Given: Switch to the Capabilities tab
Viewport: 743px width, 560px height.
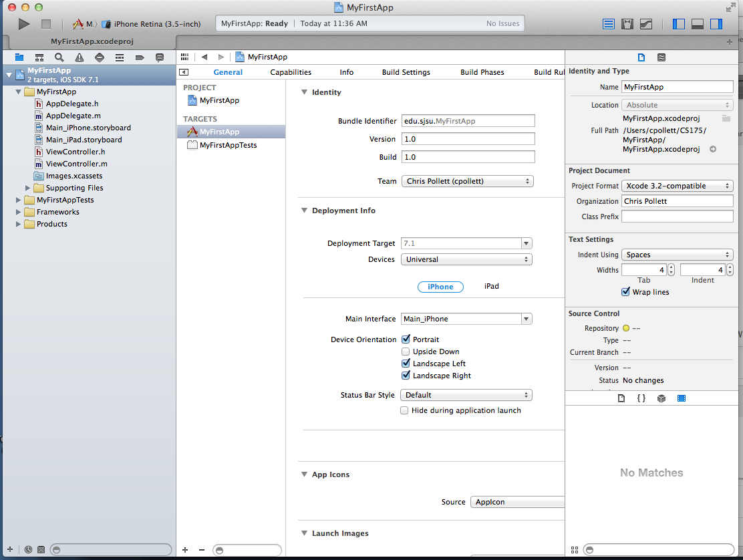Looking at the screenshot, I should tap(291, 72).
